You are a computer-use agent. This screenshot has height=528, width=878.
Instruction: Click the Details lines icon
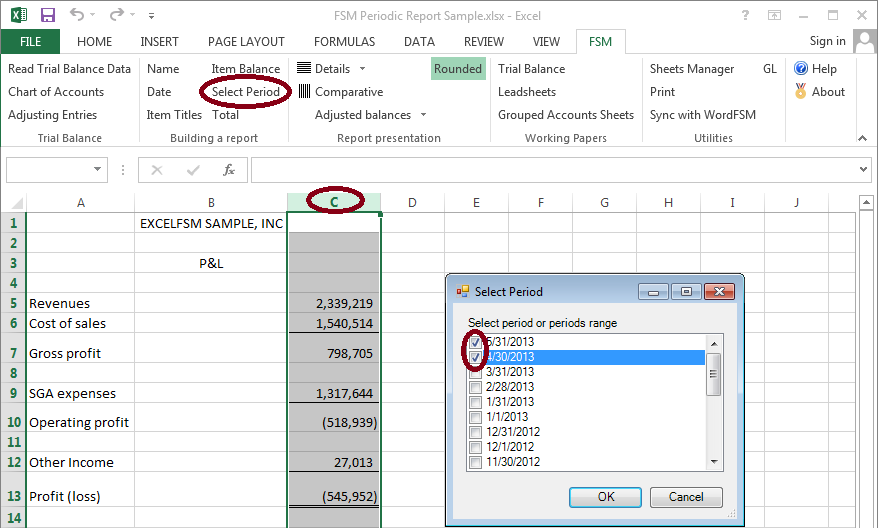(x=303, y=68)
